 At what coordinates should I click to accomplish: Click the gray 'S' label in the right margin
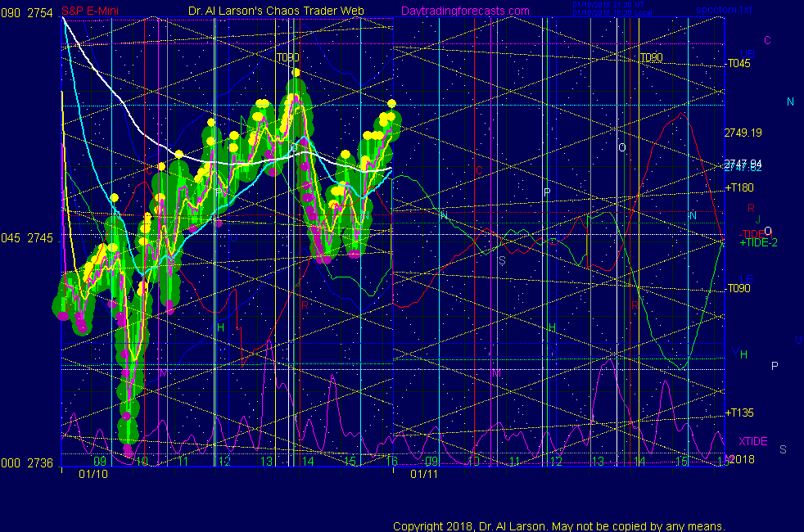[783, 449]
